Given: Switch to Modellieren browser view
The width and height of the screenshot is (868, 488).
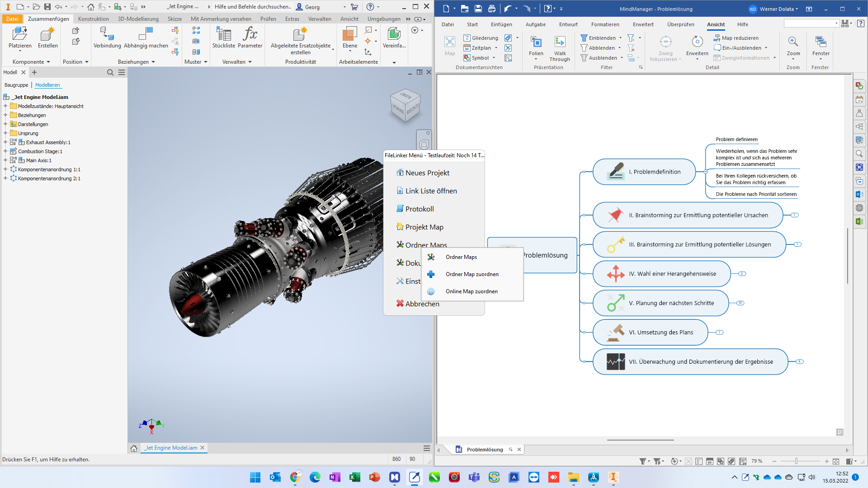Looking at the screenshot, I should (x=47, y=85).
